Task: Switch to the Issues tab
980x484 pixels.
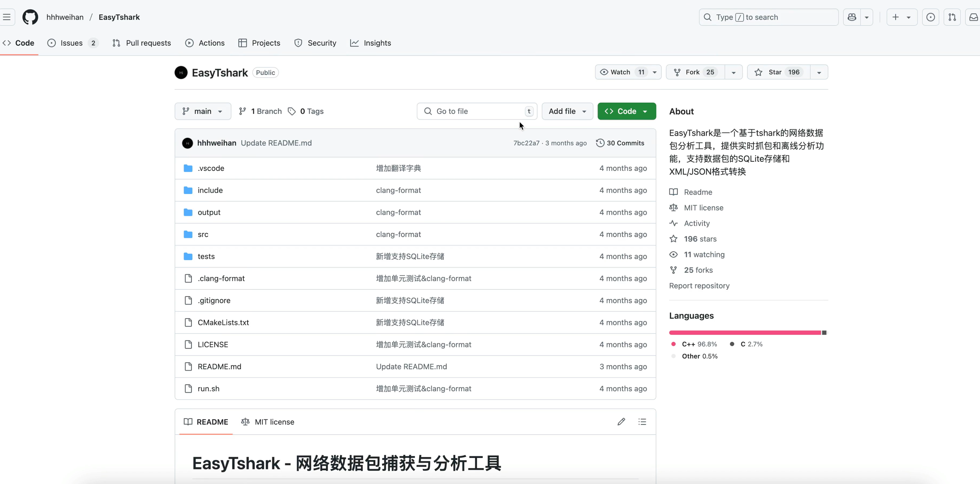Action: [x=71, y=43]
